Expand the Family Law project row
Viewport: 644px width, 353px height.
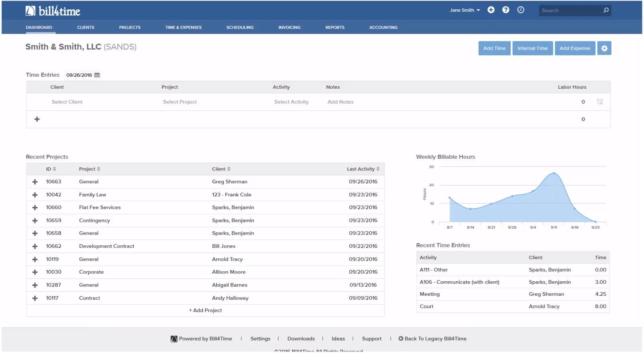(x=35, y=195)
